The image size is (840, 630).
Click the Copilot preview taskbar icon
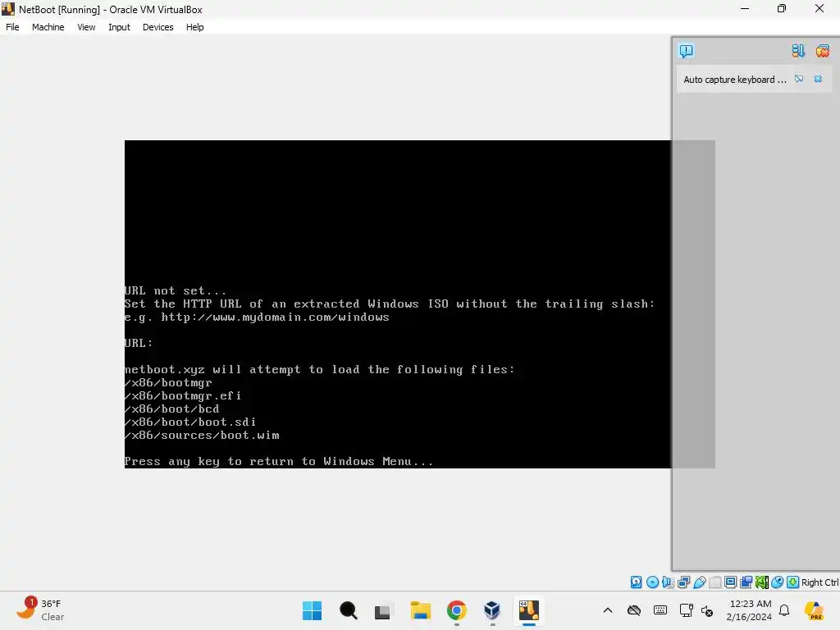[815, 610]
